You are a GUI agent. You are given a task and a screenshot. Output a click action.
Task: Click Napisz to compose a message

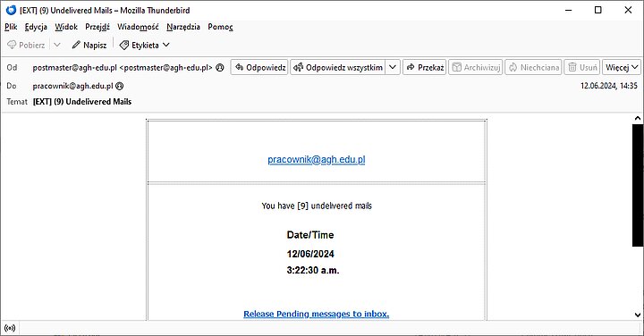(89, 46)
